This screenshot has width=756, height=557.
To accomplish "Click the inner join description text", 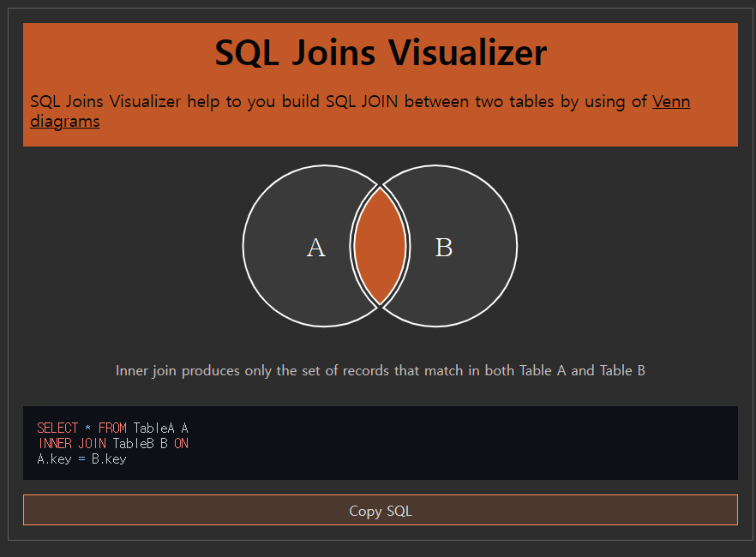I will click(x=380, y=370).
